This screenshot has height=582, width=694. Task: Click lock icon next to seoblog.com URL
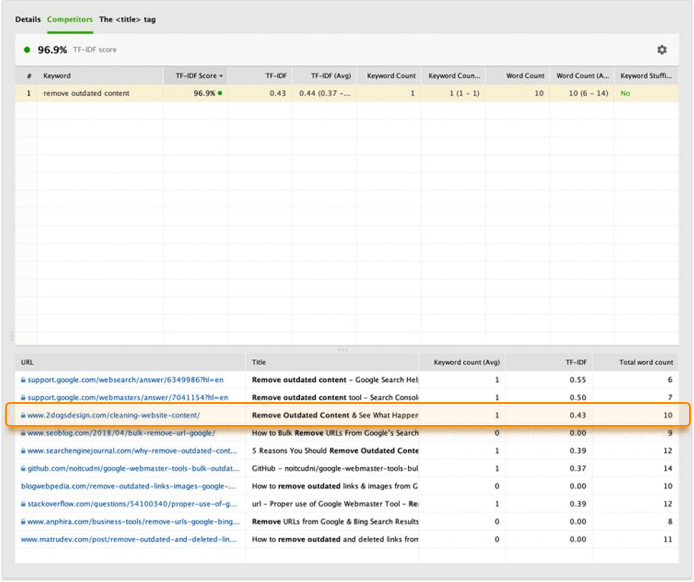click(22, 433)
